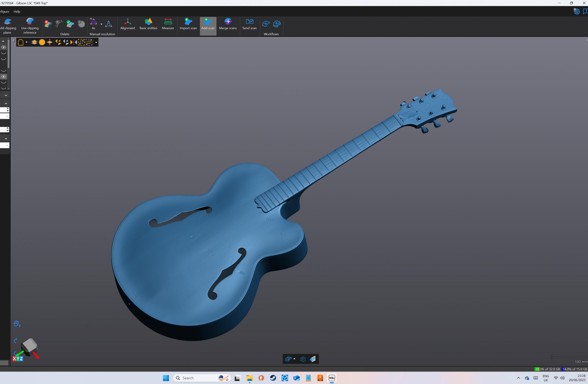Open the selection toolbar overflow dropdown
Screen dimensions: 588x384
(x=96, y=43)
